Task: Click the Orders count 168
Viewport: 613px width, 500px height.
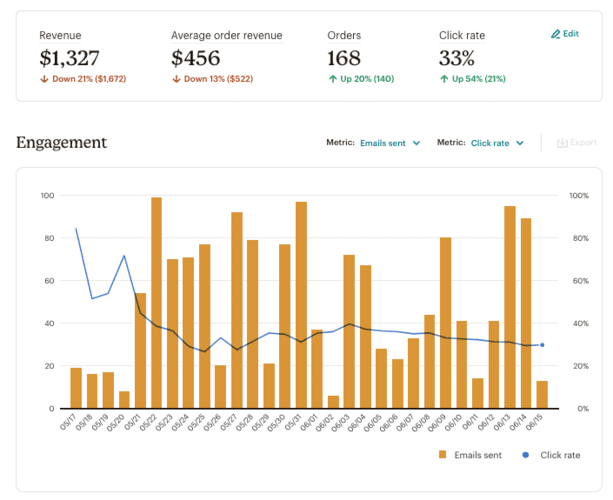Action: [x=344, y=58]
